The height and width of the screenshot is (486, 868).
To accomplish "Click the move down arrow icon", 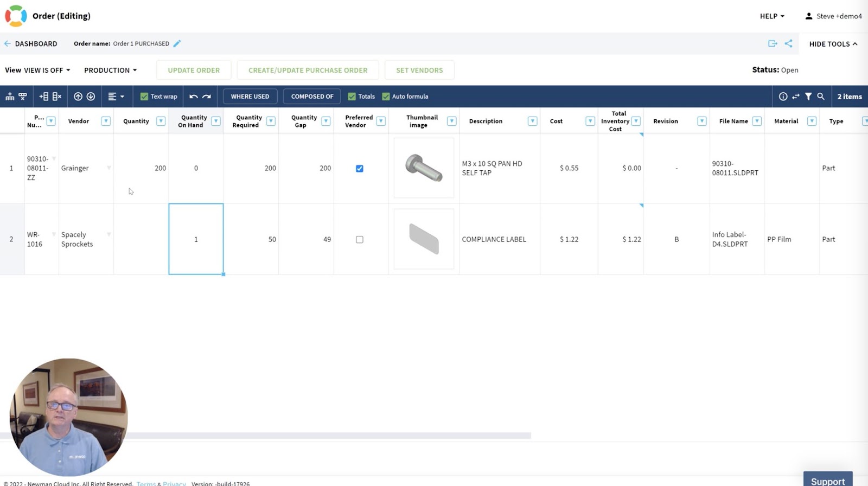I will tap(91, 97).
